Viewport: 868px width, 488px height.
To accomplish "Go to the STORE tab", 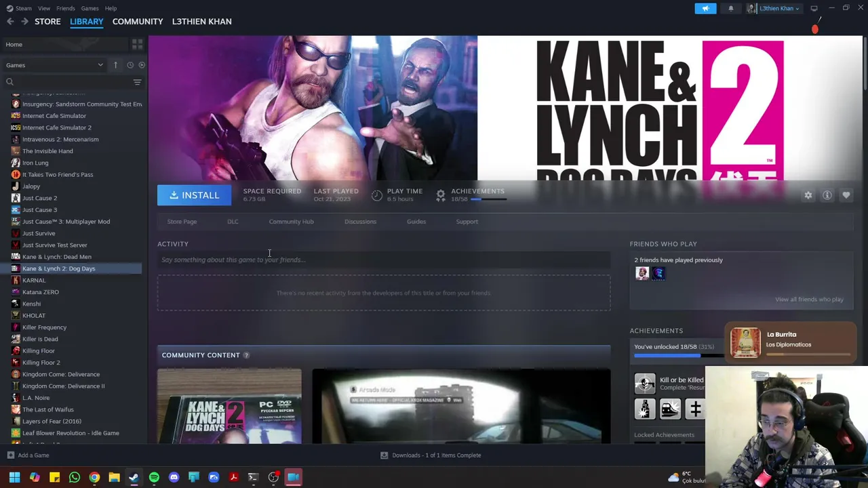I will coord(47,22).
